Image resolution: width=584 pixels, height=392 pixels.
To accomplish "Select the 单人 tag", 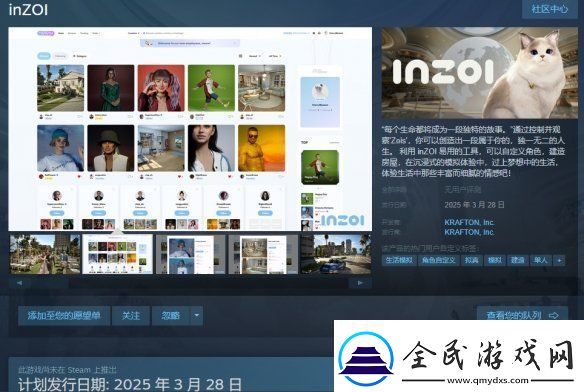I will tap(540, 260).
